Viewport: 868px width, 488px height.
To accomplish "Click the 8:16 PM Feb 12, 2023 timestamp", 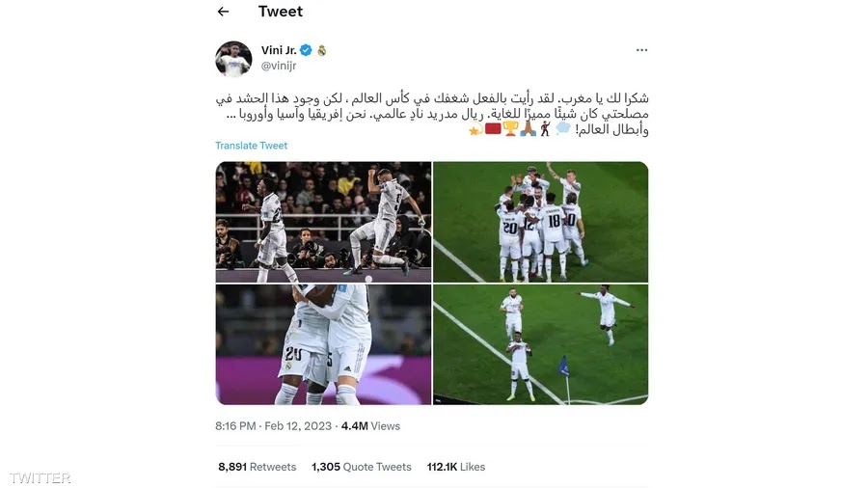I will [273, 426].
